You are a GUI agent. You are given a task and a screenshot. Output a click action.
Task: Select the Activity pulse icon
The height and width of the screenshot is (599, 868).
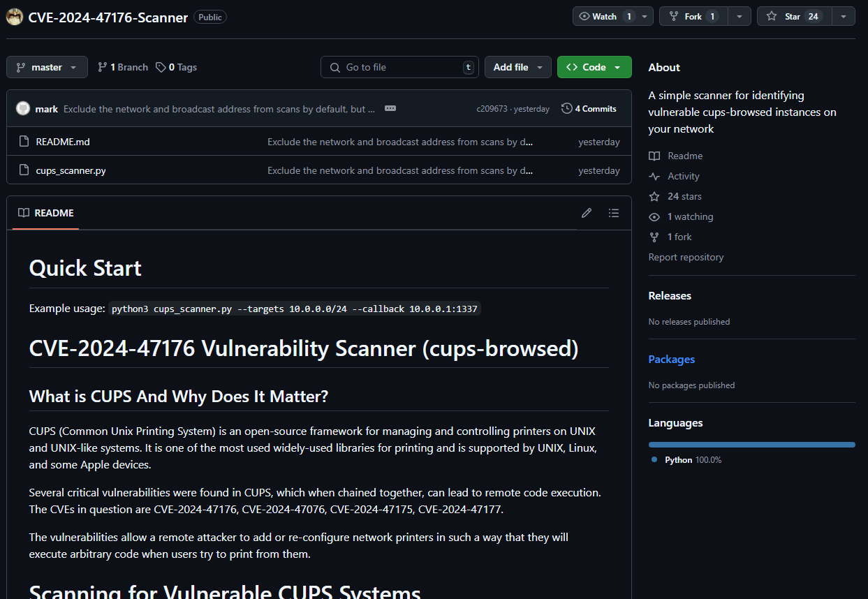654,176
